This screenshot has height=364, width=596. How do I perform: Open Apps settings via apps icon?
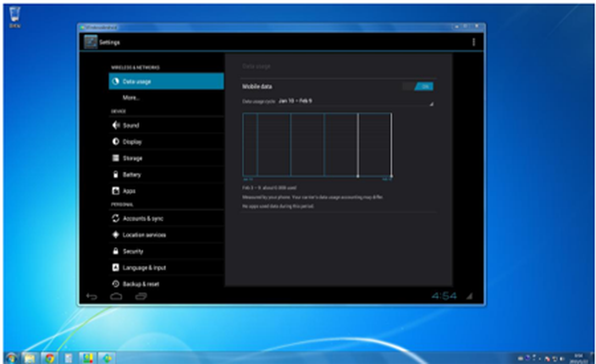[x=115, y=191]
